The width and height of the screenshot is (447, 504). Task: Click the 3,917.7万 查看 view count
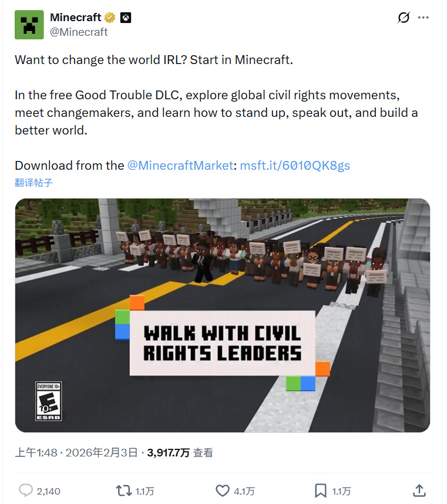pos(180,452)
